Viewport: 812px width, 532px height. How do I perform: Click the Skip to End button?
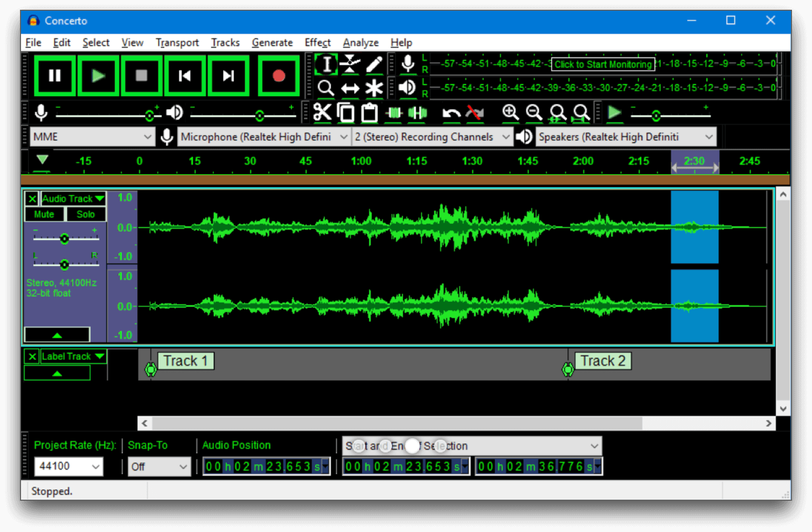[229, 76]
